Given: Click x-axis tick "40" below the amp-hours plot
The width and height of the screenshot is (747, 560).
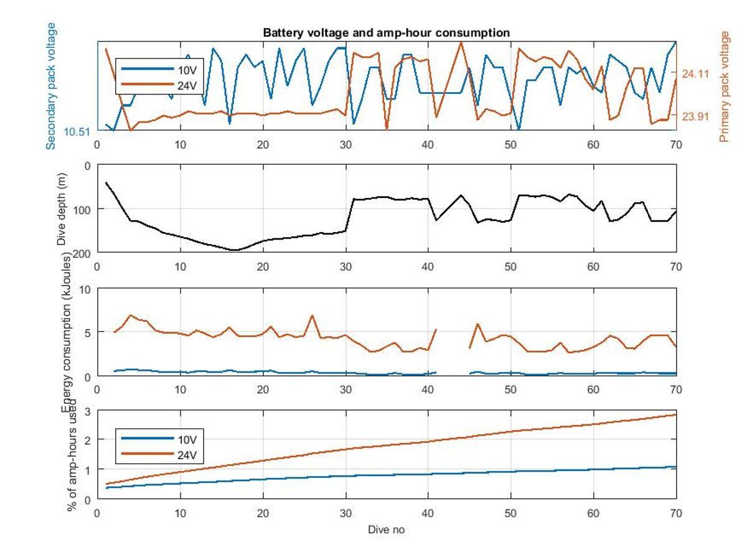Looking at the screenshot, I should pos(428,513).
